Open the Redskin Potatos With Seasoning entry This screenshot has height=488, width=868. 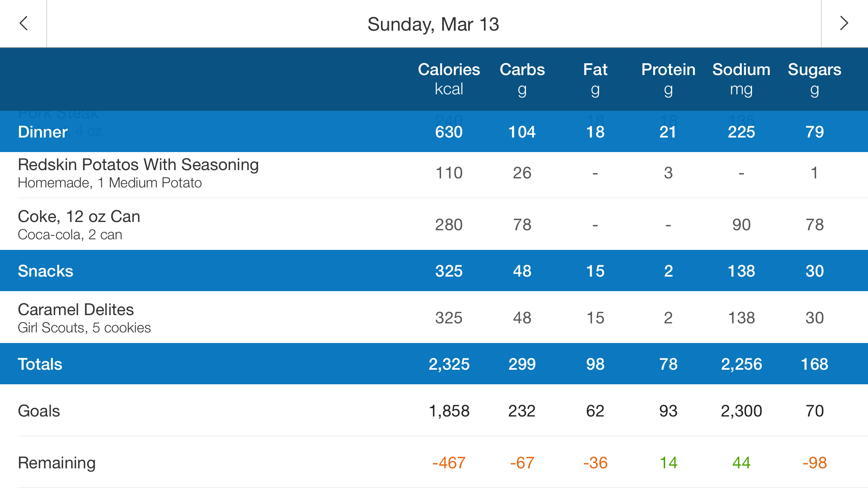coord(138,173)
